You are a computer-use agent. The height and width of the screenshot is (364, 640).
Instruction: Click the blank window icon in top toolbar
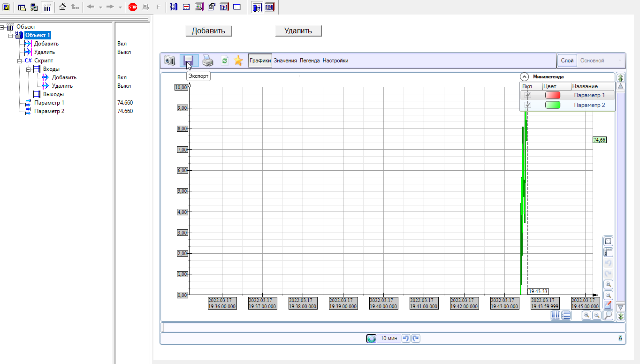click(237, 7)
